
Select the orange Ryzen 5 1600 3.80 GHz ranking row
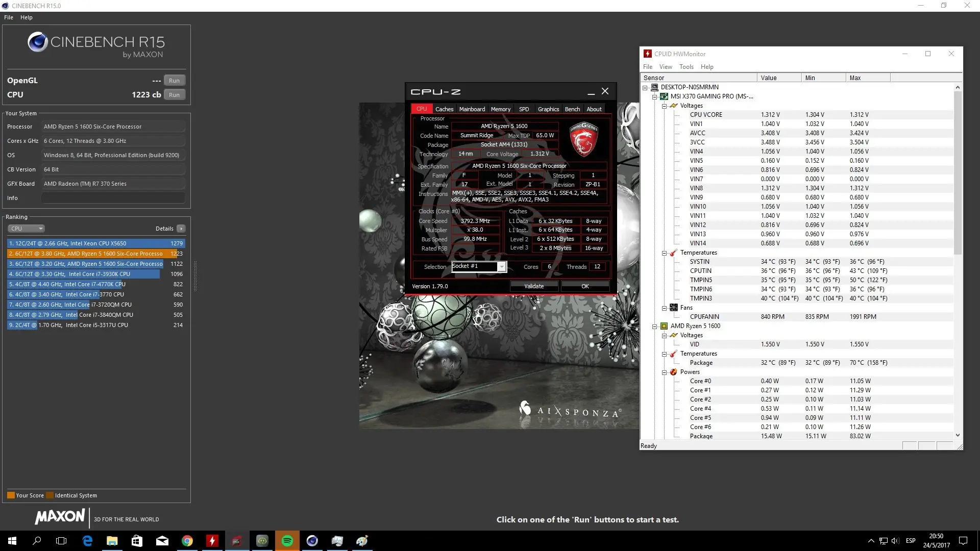click(96, 254)
